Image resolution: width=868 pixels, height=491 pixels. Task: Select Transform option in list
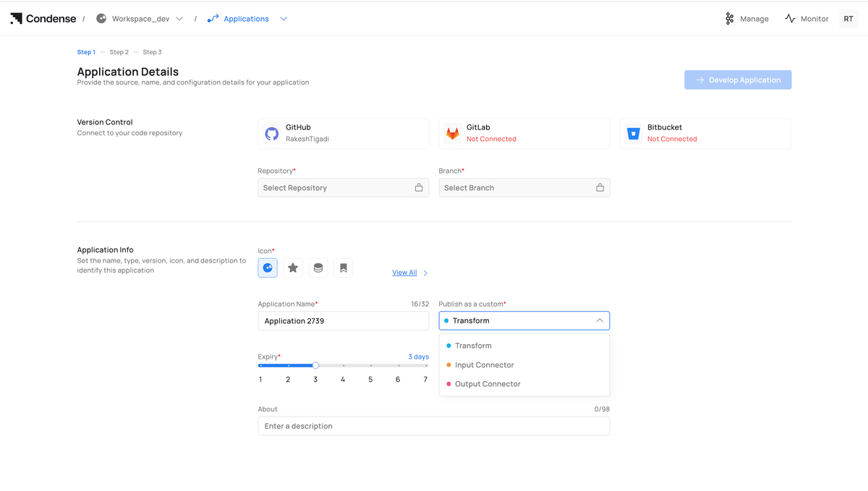pyautogui.click(x=524, y=346)
